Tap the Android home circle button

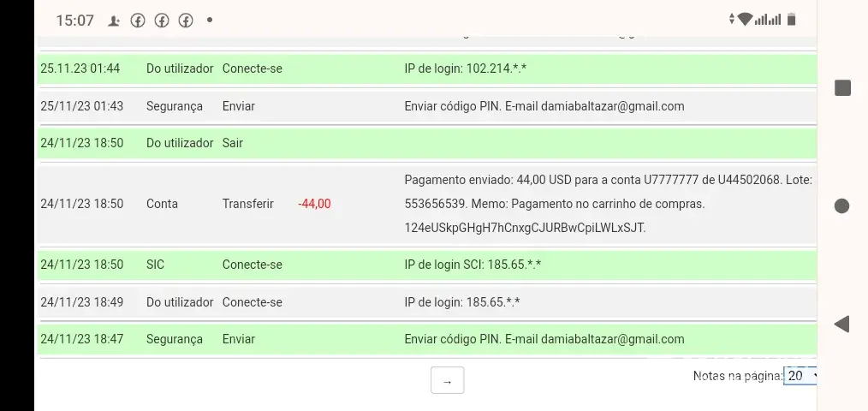pyautogui.click(x=841, y=206)
